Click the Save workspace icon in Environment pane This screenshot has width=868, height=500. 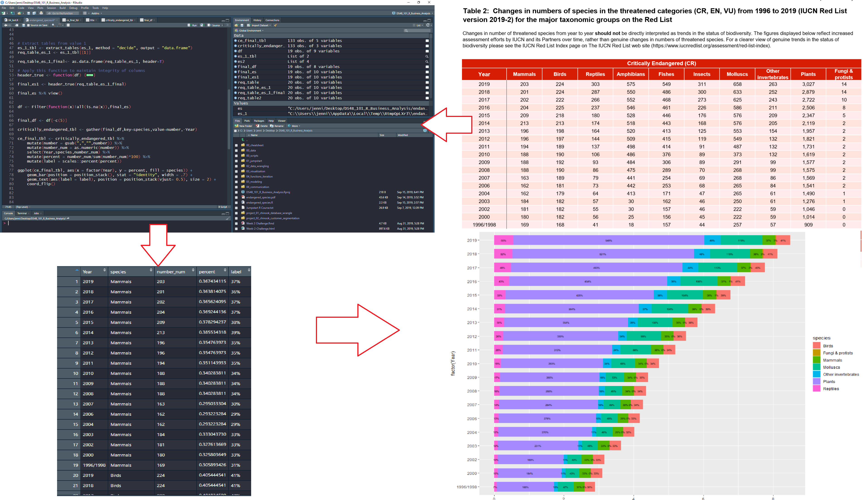pos(242,25)
